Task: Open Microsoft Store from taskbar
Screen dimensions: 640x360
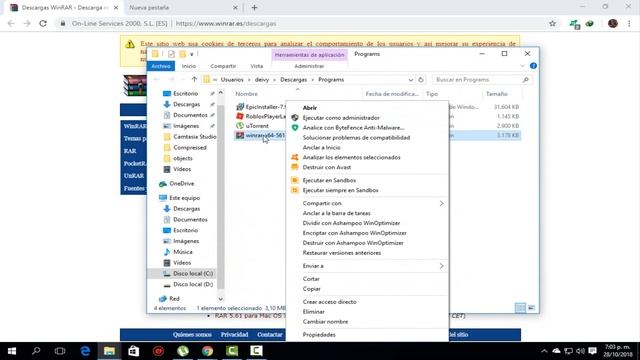Action: 134,351
